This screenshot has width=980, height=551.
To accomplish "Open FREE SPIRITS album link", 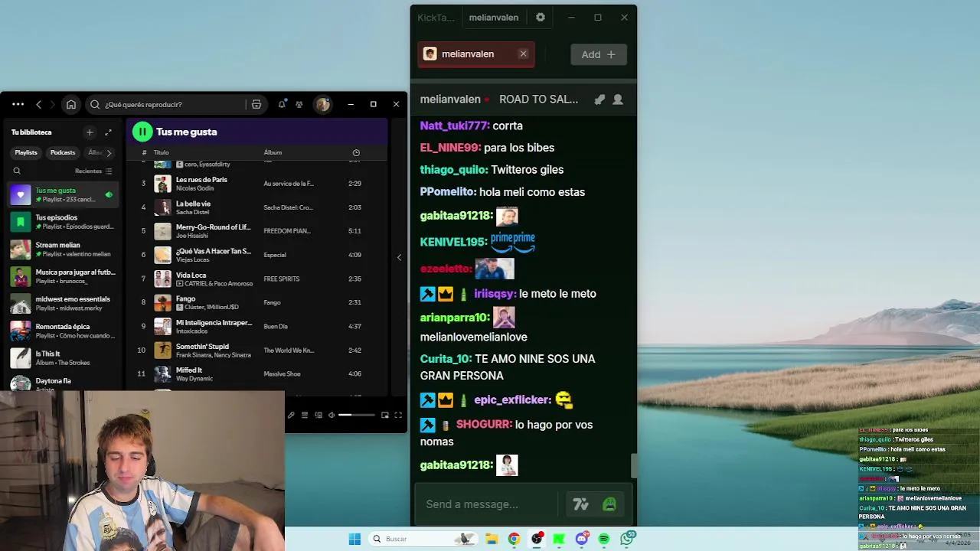I will 282,279.
